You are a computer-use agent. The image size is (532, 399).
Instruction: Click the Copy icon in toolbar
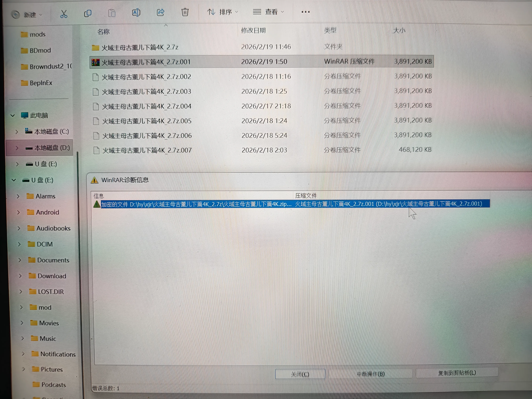click(88, 13)
